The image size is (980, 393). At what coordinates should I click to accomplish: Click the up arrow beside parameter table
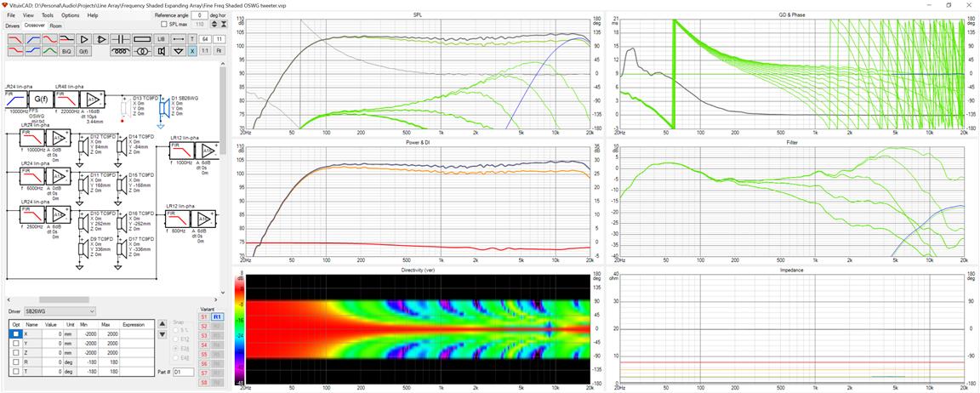[x=162, y=323]
